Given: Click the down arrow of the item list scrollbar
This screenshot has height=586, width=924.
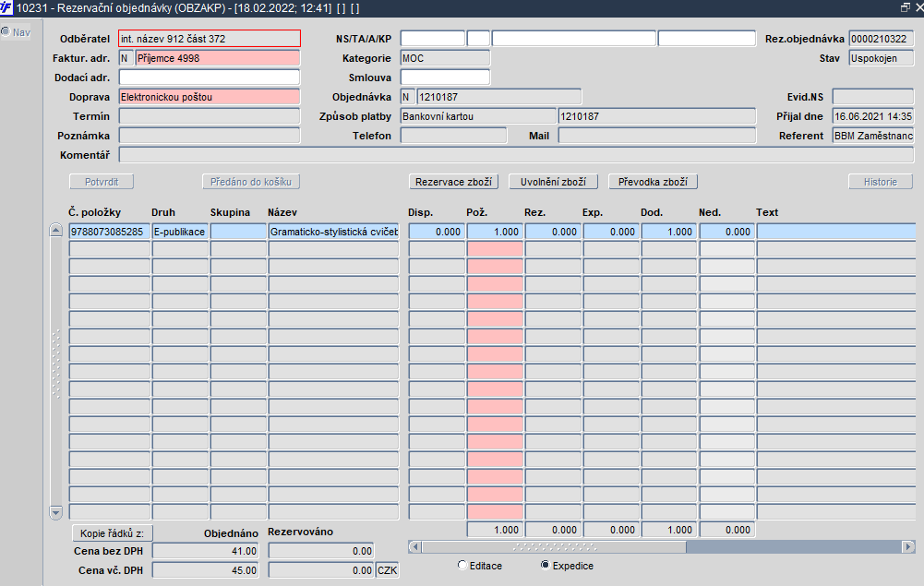Looking at the screenshot, I should (x=56, y=512).
